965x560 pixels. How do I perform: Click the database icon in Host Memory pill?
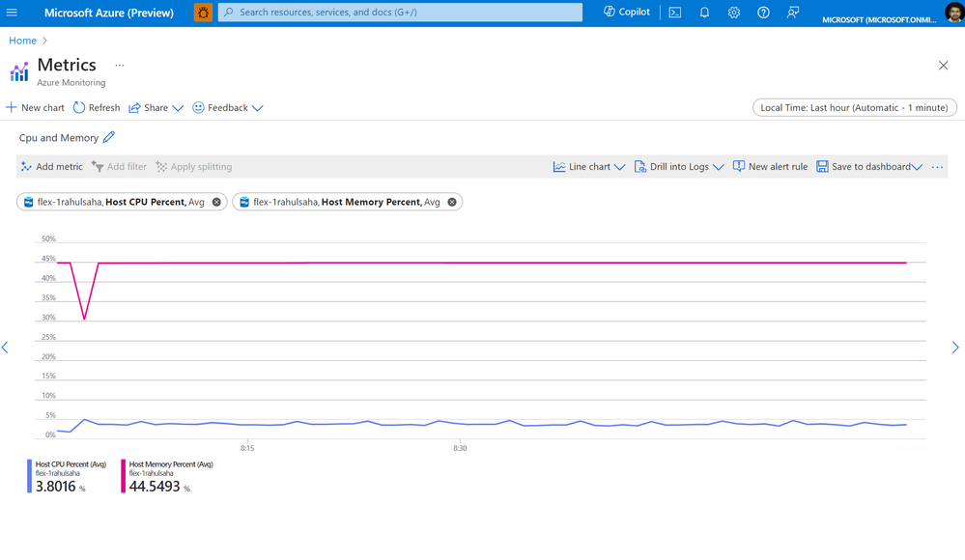[x=244, y=202]
